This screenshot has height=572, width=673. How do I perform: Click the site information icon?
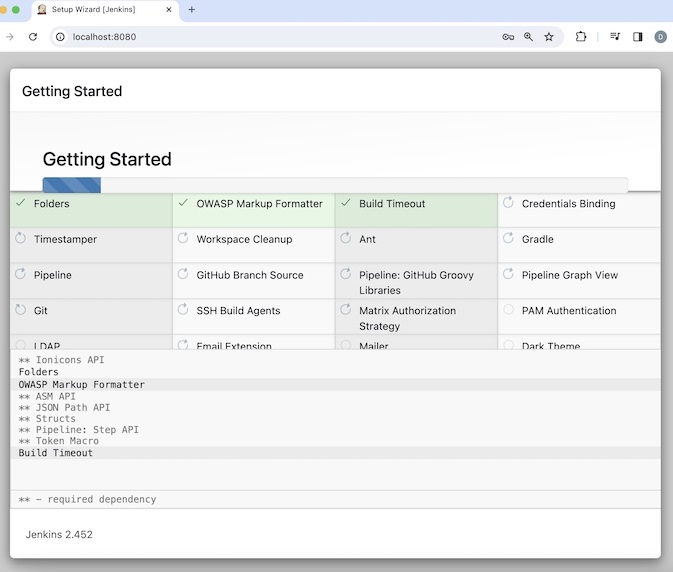point(60,37)
